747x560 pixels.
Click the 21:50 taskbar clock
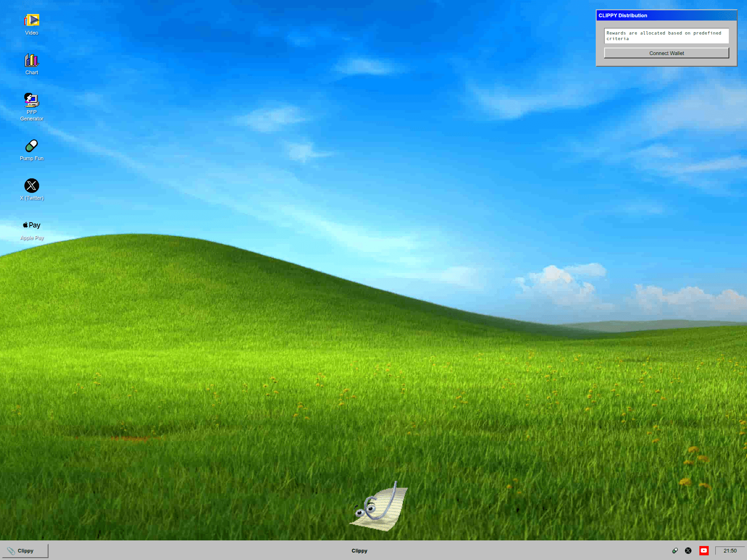click(x=730, y=551)
